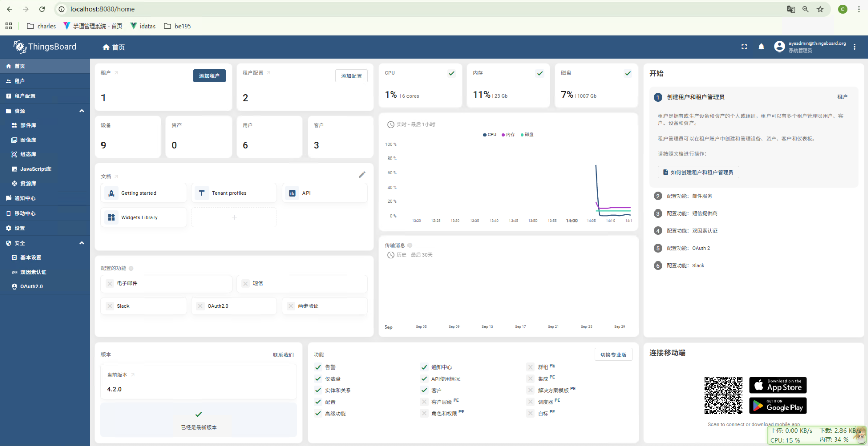Screen dimensions: 868x446
Task: Click the 租户 card arrow link icon
Action: pyautogui.click(x=116, y=73)
